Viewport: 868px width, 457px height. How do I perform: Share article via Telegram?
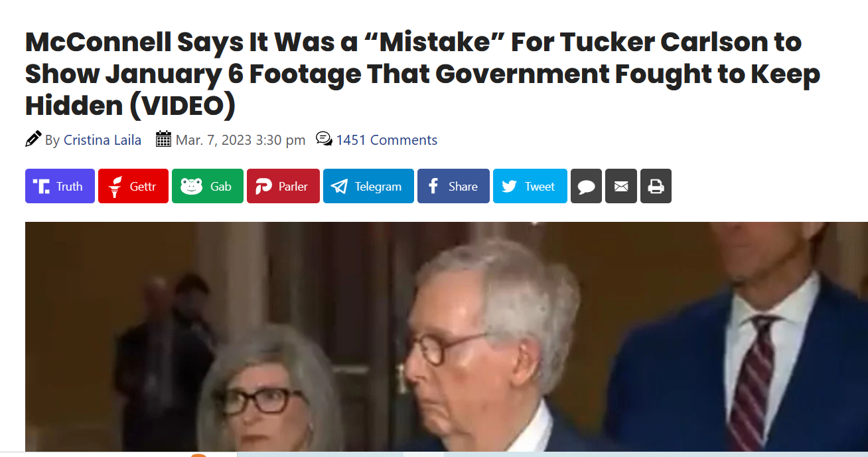coord(368,186)
